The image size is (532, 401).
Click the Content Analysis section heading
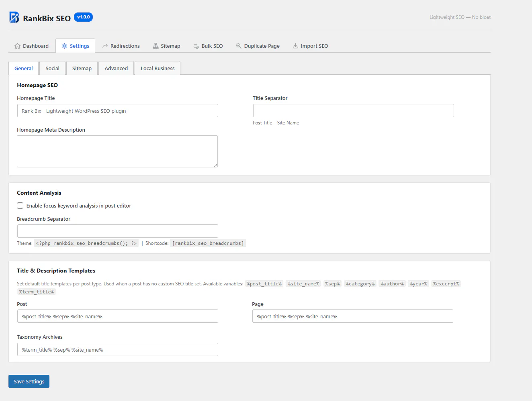39,193
